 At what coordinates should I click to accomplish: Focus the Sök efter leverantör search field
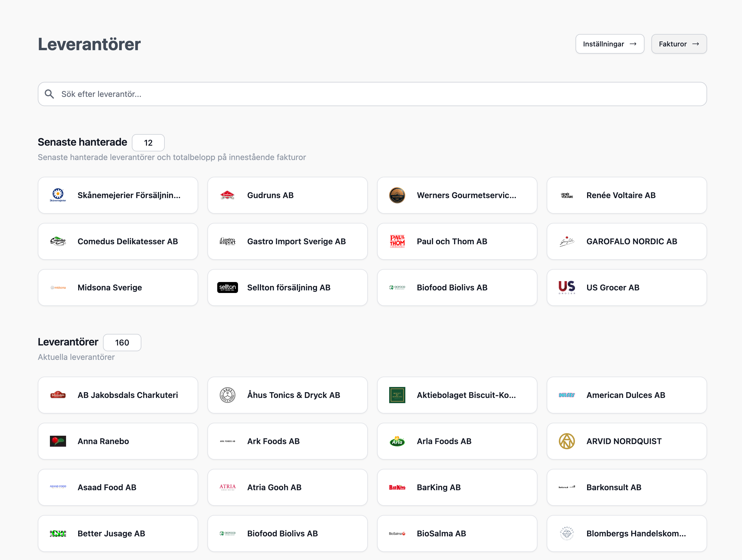(x=372, y=94)
